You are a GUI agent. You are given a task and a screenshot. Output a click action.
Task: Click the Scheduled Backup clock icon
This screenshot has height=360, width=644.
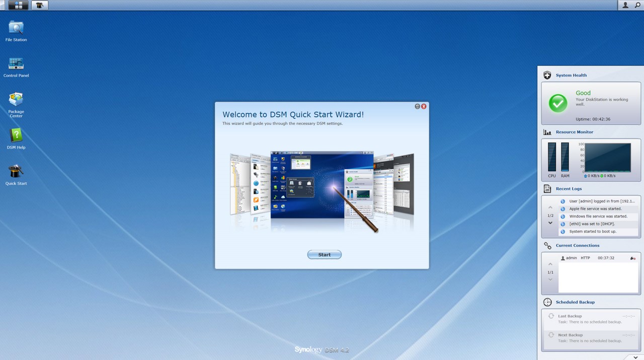coord(547,302)
